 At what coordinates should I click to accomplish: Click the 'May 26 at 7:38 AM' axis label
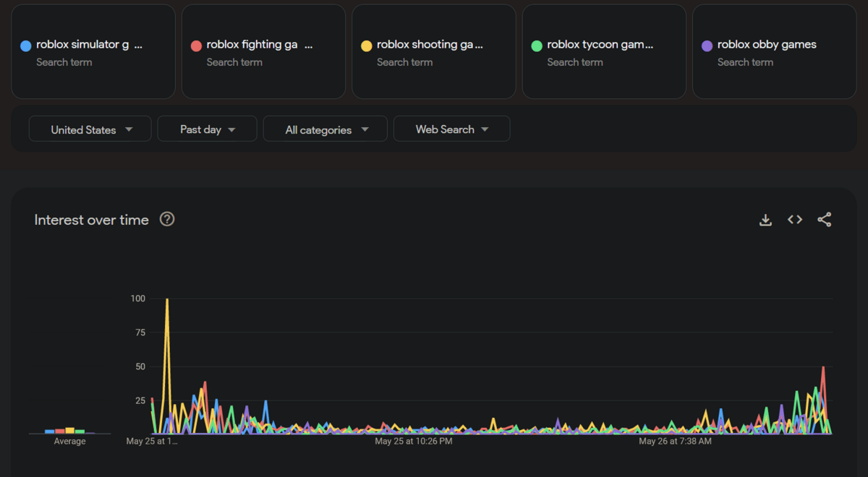click(x=675, y=441)
